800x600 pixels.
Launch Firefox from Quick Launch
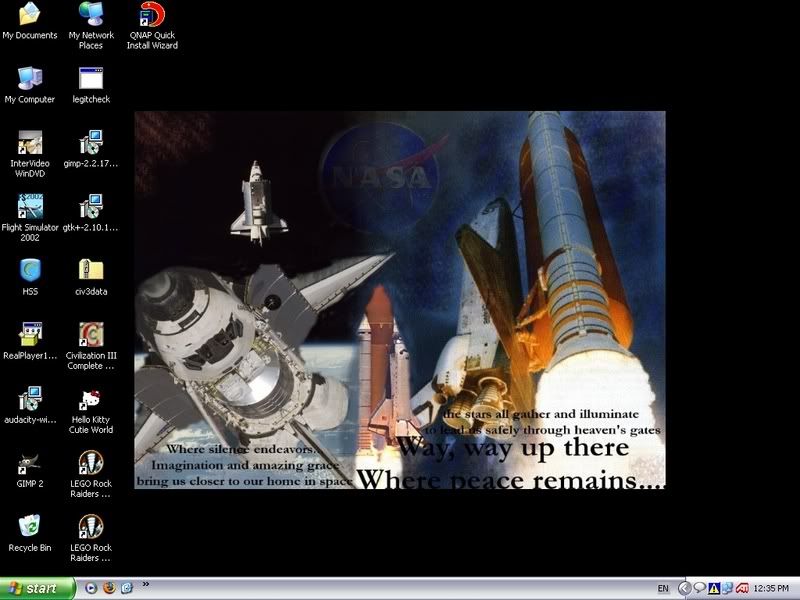109,588
